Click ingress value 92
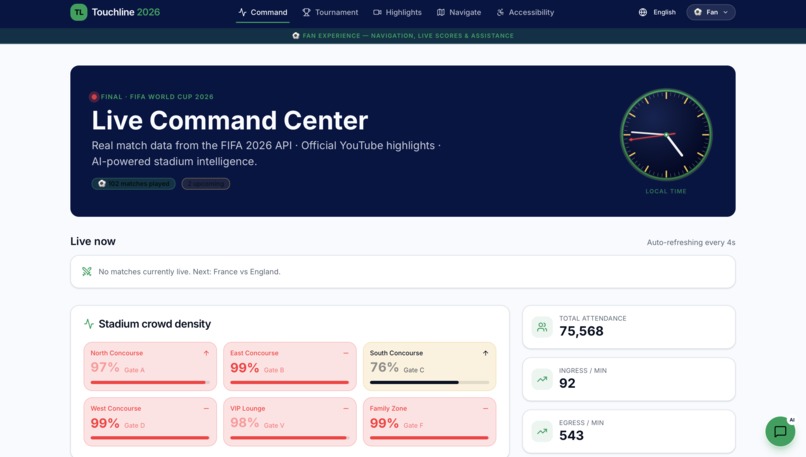 pyautogui.click(x=567, y=383)
